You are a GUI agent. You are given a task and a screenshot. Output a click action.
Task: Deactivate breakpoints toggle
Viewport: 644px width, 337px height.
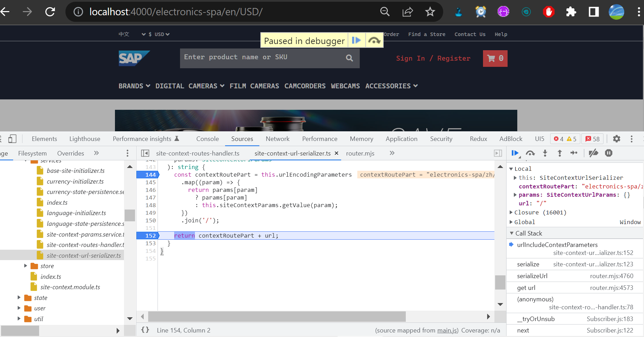593,153
